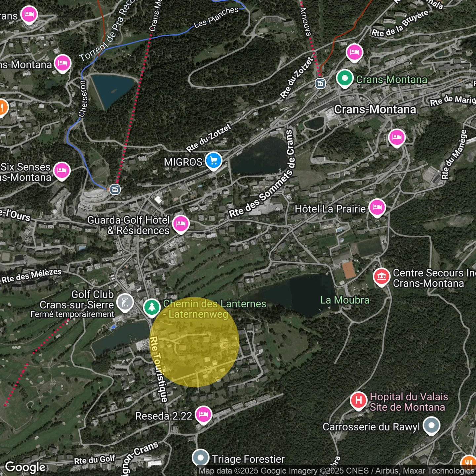Open the Hopital du Valais hospital marker
Viewport: 476px width, 476px height.
(x=358, y=400)
